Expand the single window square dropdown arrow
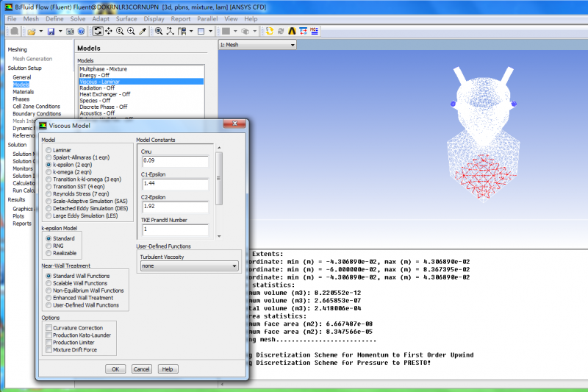This screenshot has width=588, height=392. [210, 32]
